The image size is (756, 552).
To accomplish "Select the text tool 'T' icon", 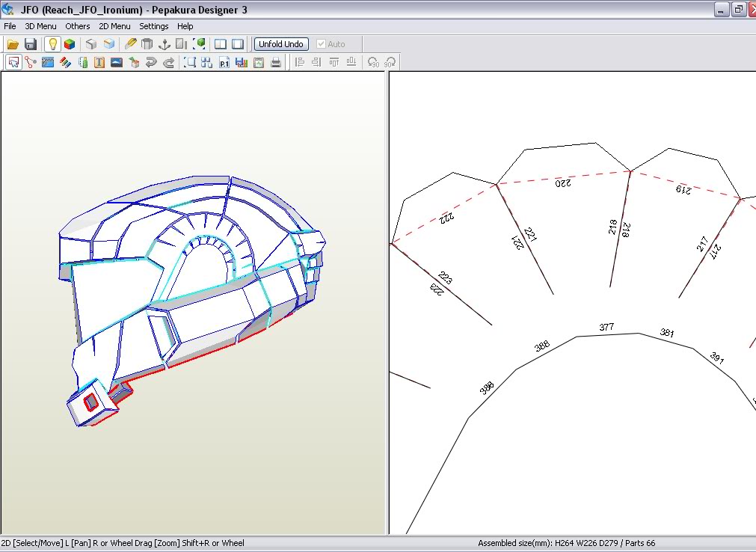I will pyautogui.click(x=99, y=63).
